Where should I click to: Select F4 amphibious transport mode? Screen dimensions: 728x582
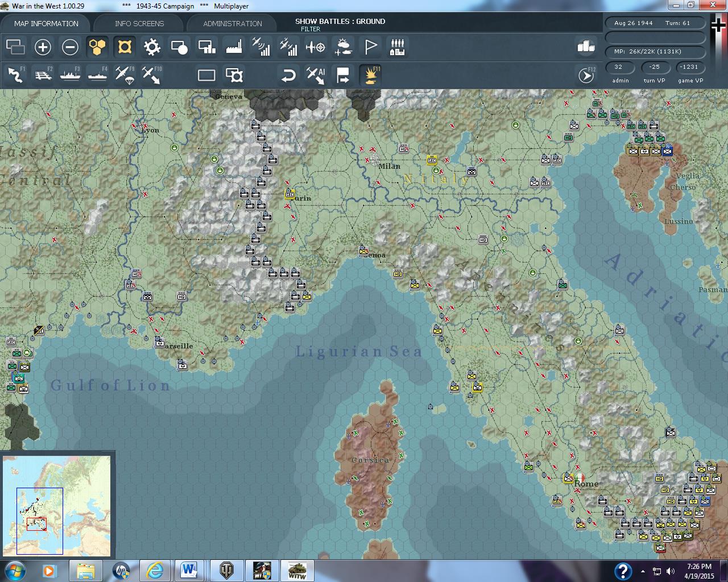97,75
